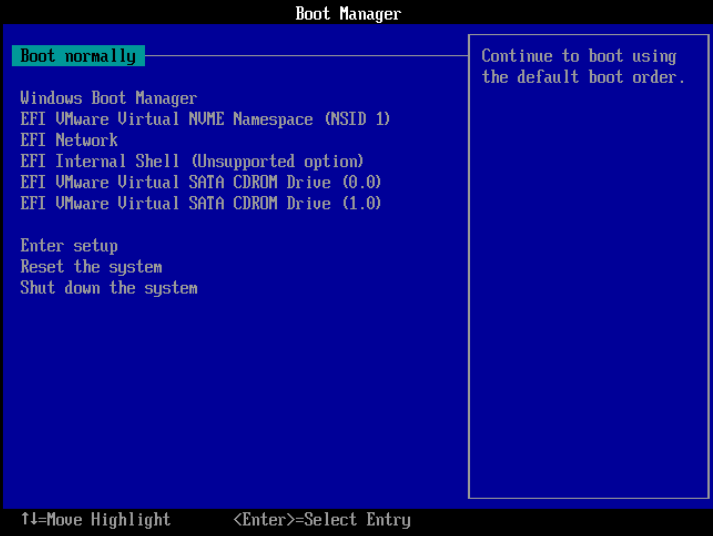Choose SATA CDROM Drive (1.0) entry
Image resolution: width=713 pixels, height=536 pixels.
pos(201,203)
